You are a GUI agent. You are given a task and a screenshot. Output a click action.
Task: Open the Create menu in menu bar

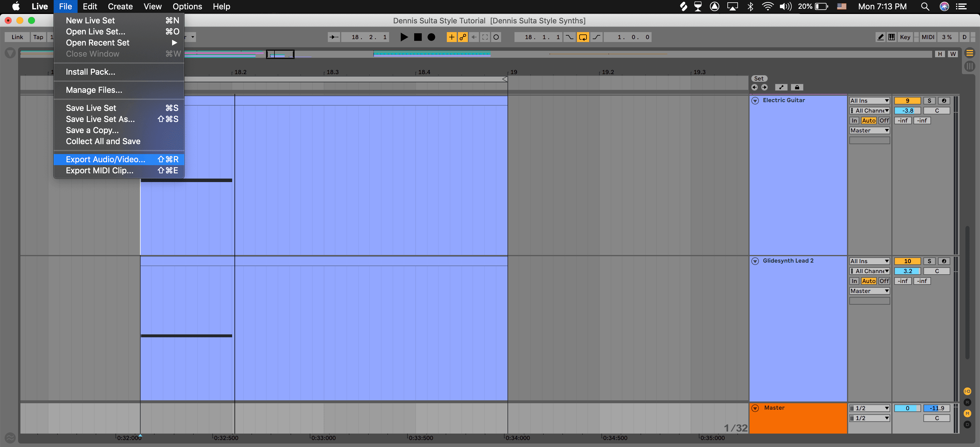tap(120, 6)
